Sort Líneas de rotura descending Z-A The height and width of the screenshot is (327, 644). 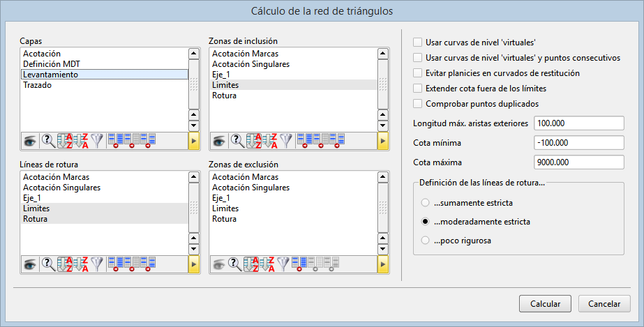[x=81, y=264]
